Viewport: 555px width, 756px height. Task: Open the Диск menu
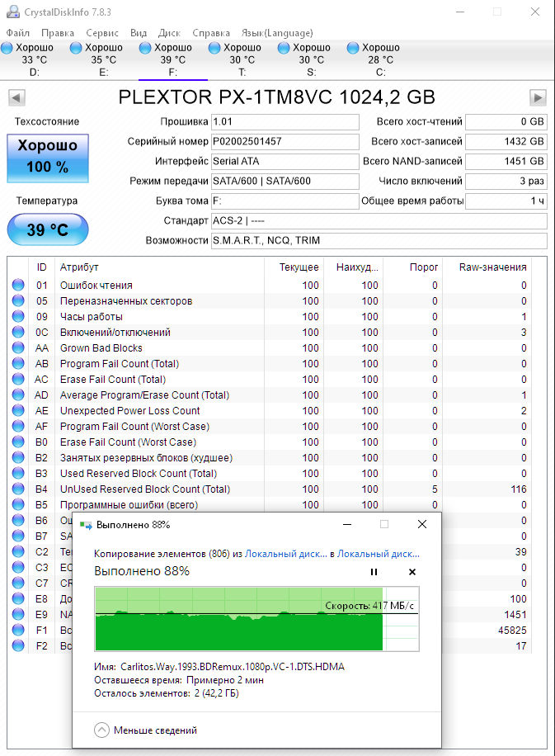[x=169, y=33]
